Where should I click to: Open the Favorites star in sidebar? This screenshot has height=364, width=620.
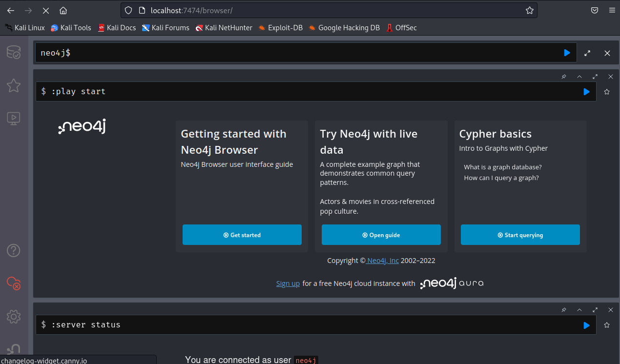pos(14,85)
